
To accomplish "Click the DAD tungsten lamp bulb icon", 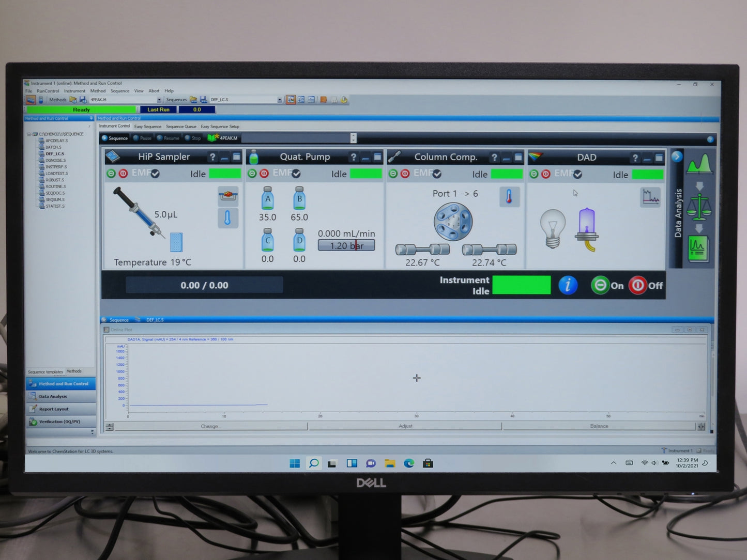I will pos(553,228).
